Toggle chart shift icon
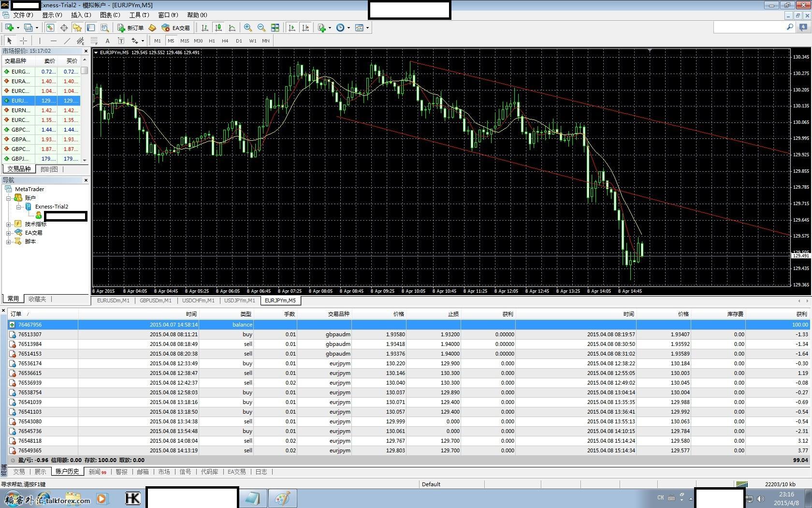 [x=305, y=28]
